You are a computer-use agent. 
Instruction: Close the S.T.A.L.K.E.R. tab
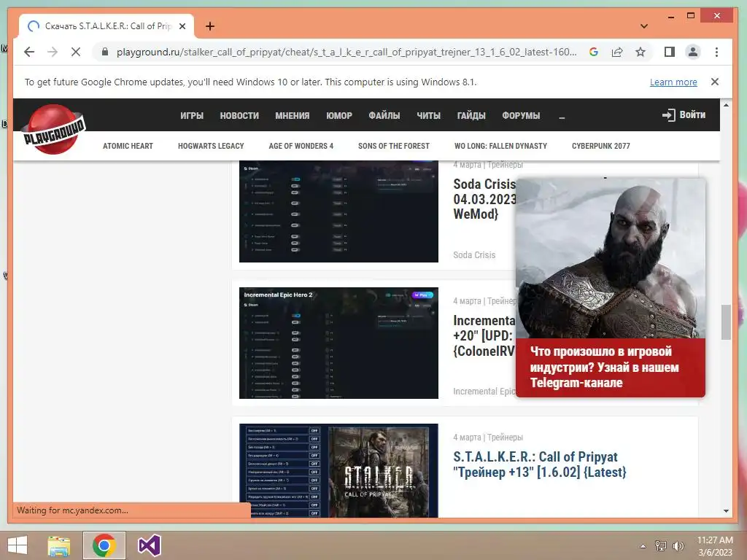182,26
